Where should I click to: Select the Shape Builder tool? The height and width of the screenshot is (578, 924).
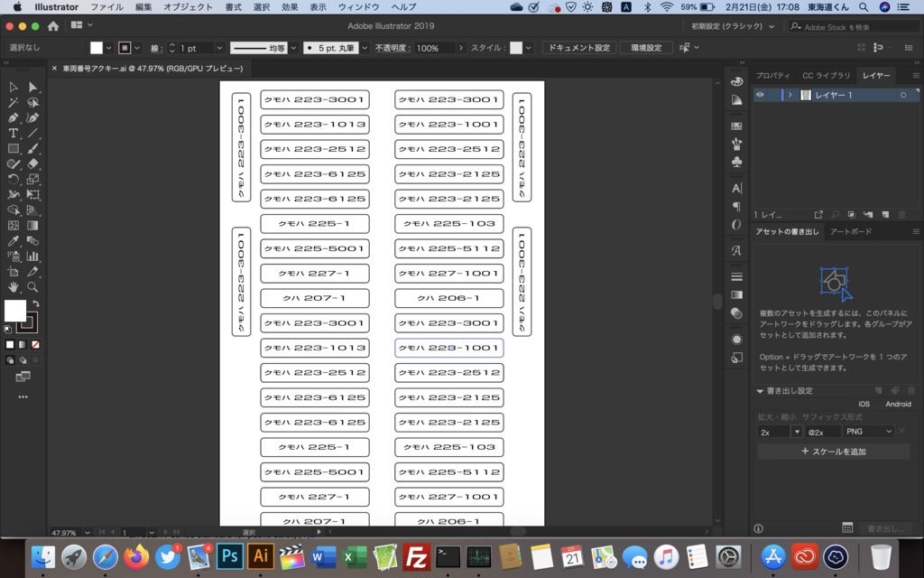pyautogui.click(x=13, y=210)
